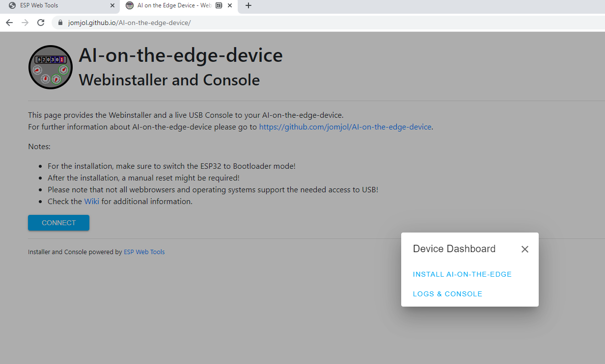Viewport: 605px width, 364px height.
Task: Click the AI on the Edge tab favicon
Action: click(130, 5)
